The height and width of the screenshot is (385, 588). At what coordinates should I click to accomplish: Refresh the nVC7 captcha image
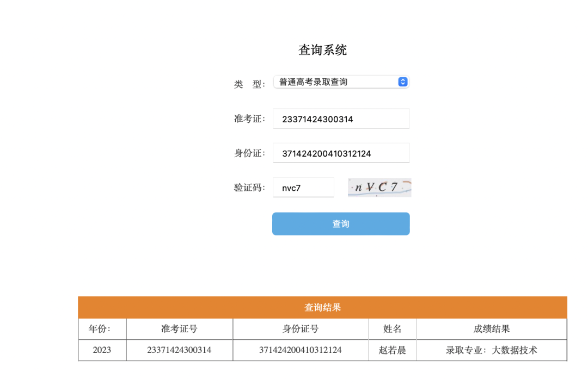(x=379, y=188)
